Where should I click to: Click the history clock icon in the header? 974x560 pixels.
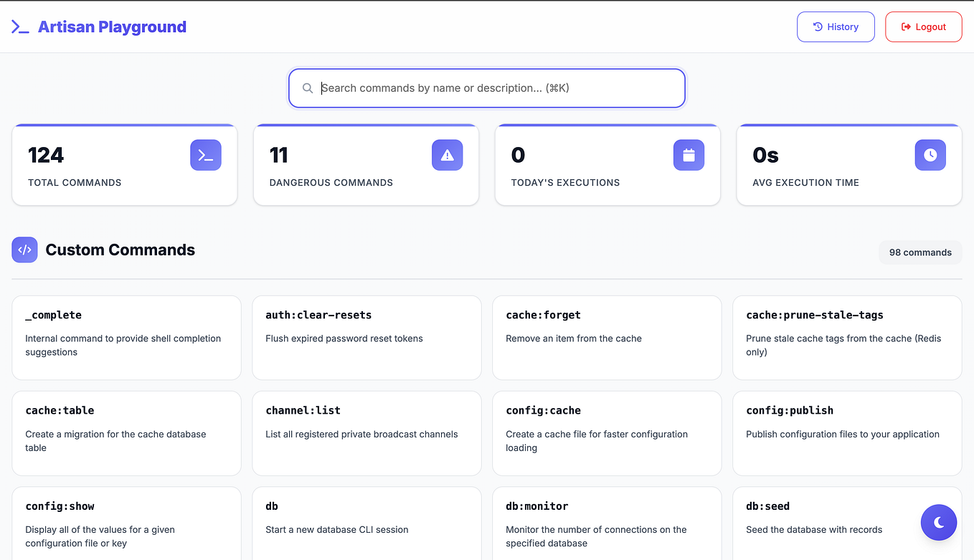click(818, 26)
